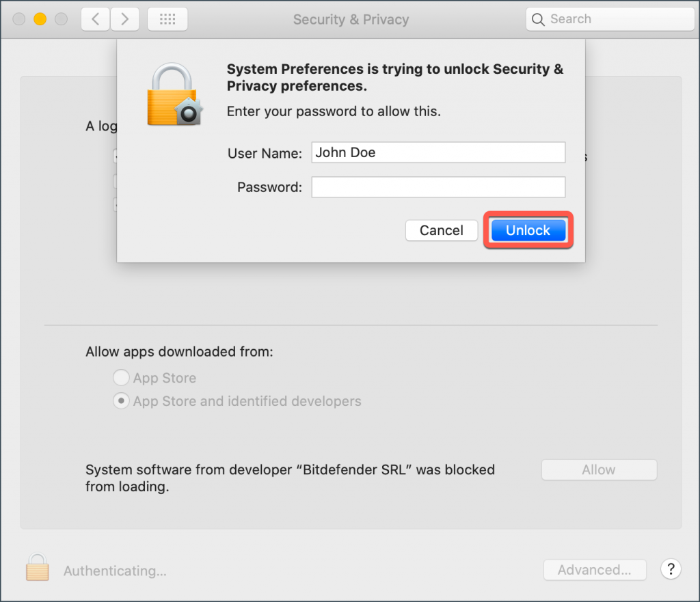Image resolution: width=700 pixels, height=602 pixels.
Task: Select App Store and identified developers
Action: tap(121, 400)
